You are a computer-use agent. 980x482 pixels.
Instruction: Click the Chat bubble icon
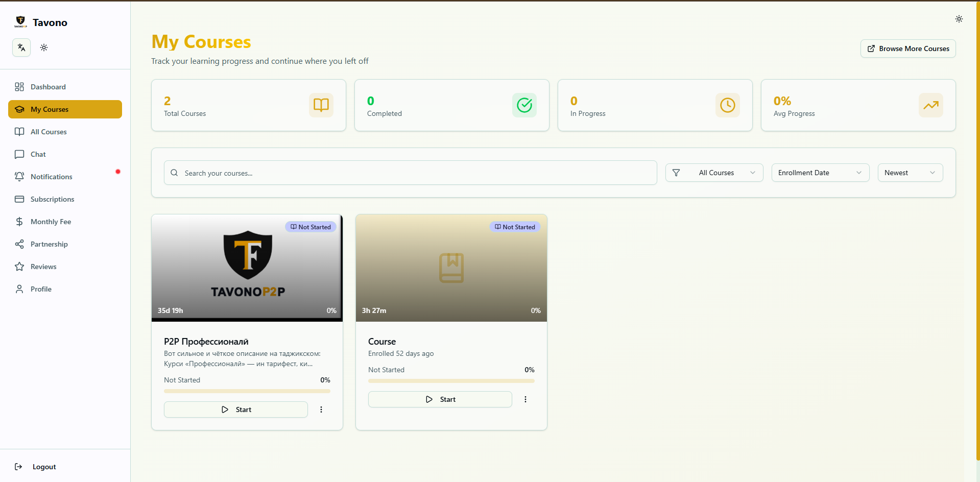tap(19, 154)
